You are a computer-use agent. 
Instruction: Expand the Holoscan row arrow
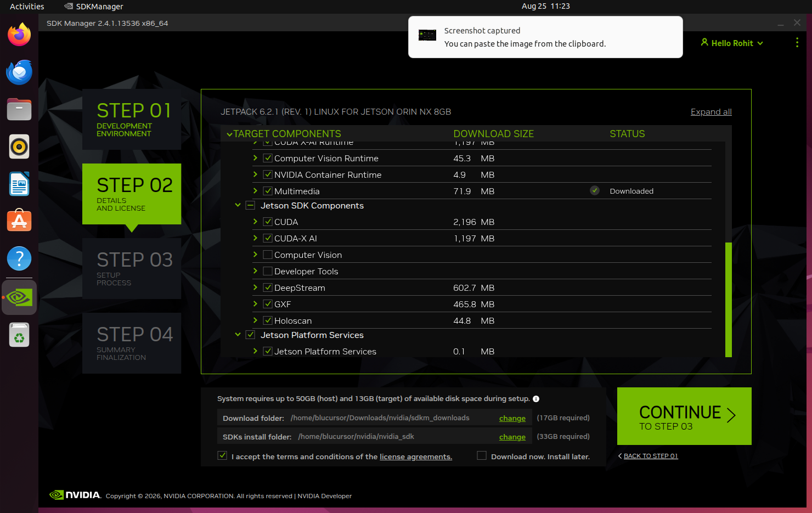click(x=255, y=320)
